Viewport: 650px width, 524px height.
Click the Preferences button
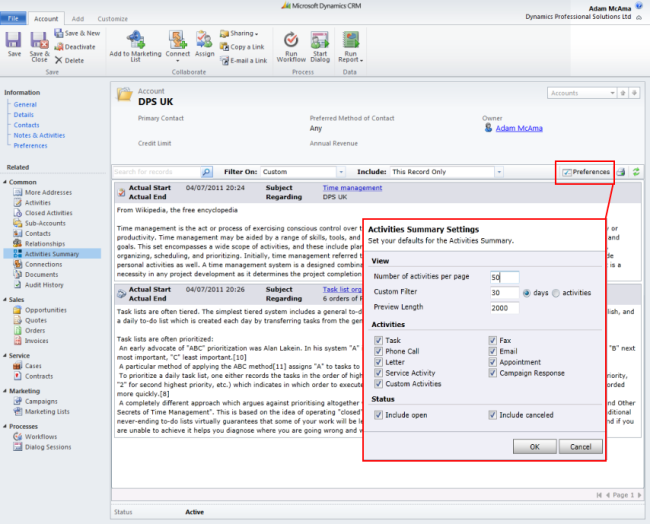click(x=586, y=172)
